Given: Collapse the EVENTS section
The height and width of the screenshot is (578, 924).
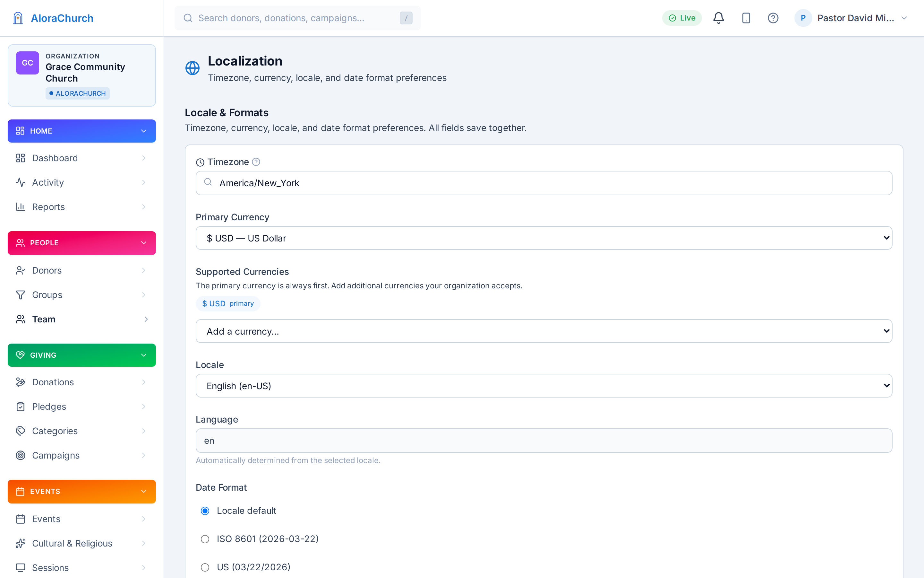Looking at the screenshot, I should point(82,491).
